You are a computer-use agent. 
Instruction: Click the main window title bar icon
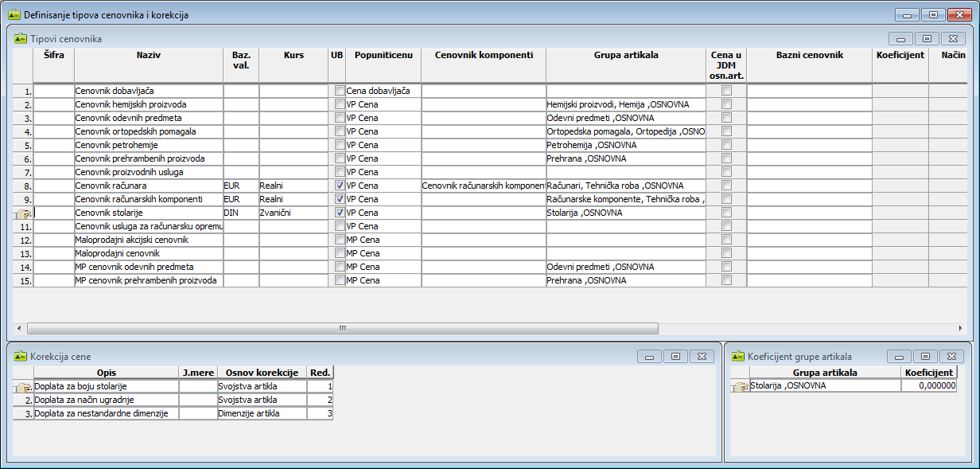[14, 14]
